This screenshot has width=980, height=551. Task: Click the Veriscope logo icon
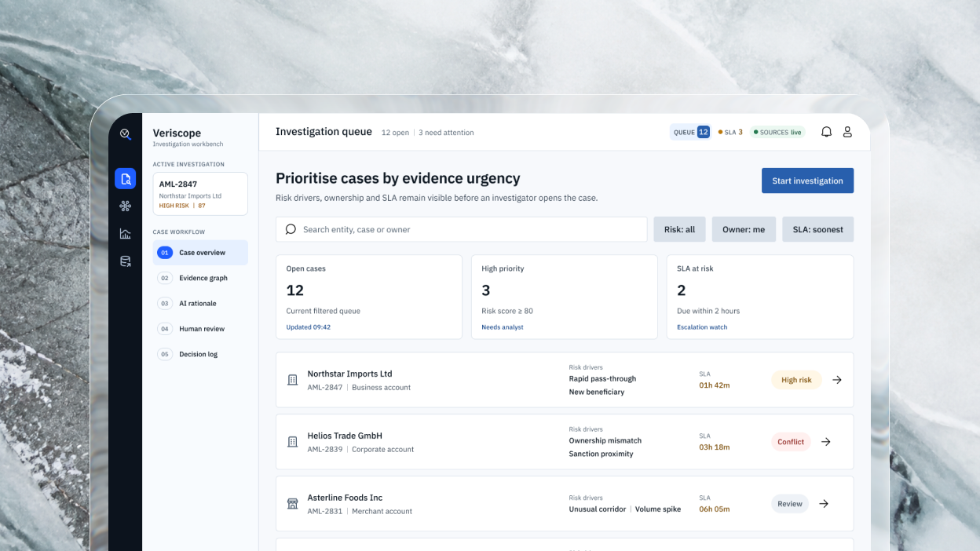tap(125, 134)
